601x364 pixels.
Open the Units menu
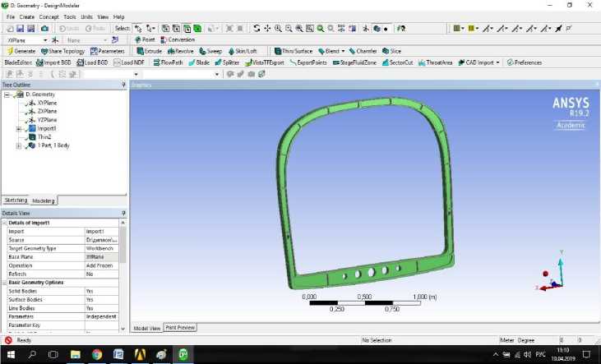point(86,17)
